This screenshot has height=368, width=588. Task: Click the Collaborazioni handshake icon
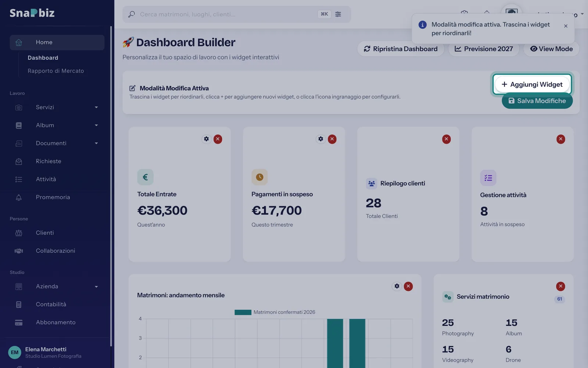19,251
